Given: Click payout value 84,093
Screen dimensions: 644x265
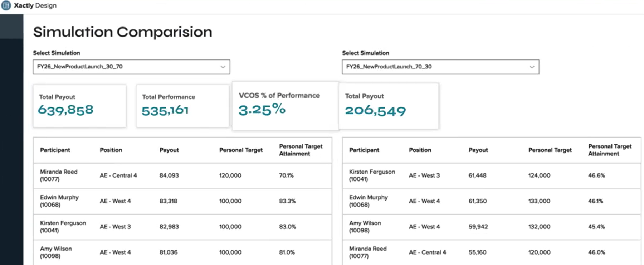Looking at the screenshot, I should coord(169,175).
